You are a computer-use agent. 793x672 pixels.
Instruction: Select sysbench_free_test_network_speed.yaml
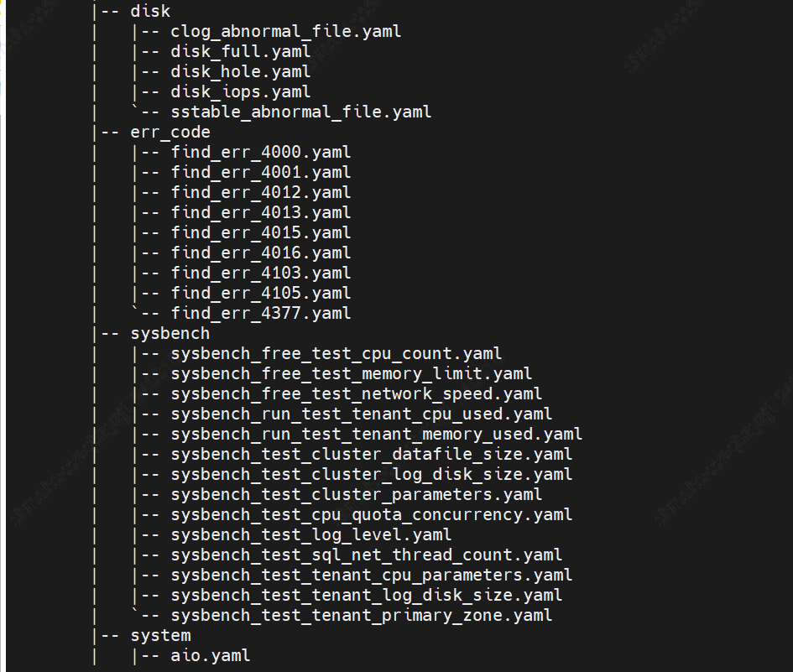(x=356, y=394)
